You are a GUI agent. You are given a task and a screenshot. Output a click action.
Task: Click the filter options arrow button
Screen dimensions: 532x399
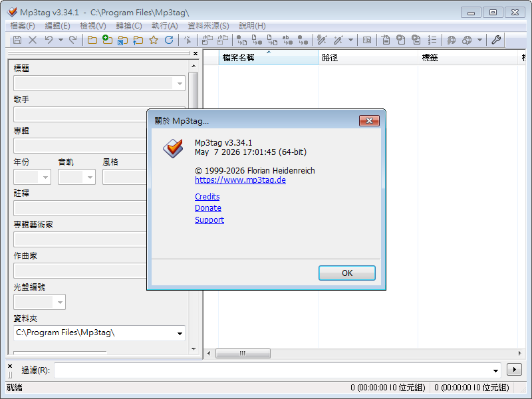pos(514,370)
